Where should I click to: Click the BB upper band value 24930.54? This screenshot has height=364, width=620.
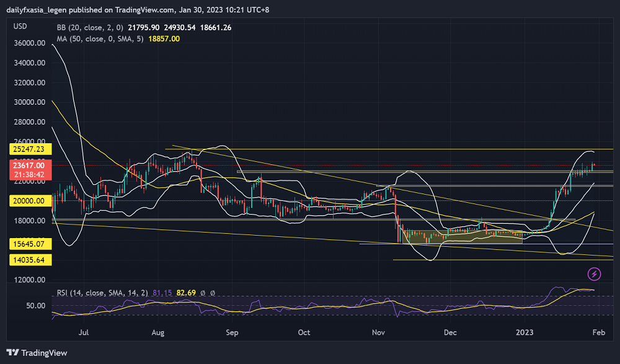pos(180,28)
